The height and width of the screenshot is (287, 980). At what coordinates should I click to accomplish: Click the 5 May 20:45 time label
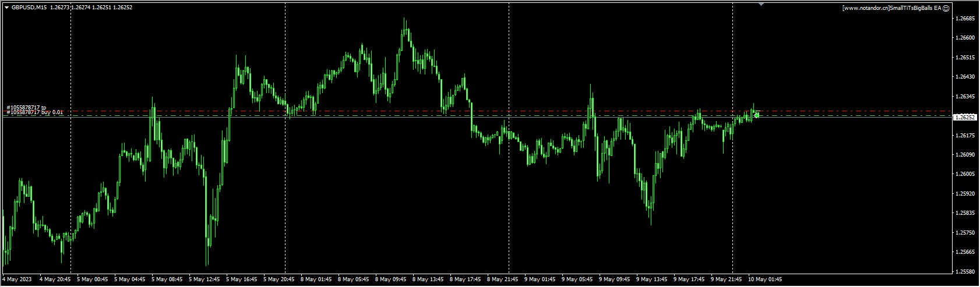tap(279, 280)
